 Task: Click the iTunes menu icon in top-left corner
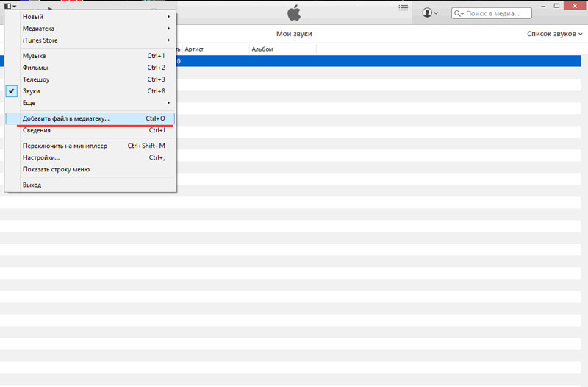pos(10,6)
